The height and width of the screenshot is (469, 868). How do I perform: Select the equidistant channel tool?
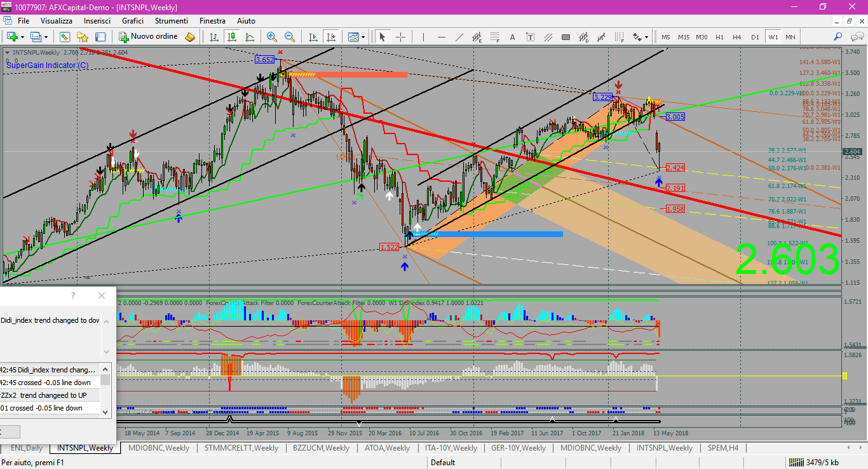coord(477,37)
